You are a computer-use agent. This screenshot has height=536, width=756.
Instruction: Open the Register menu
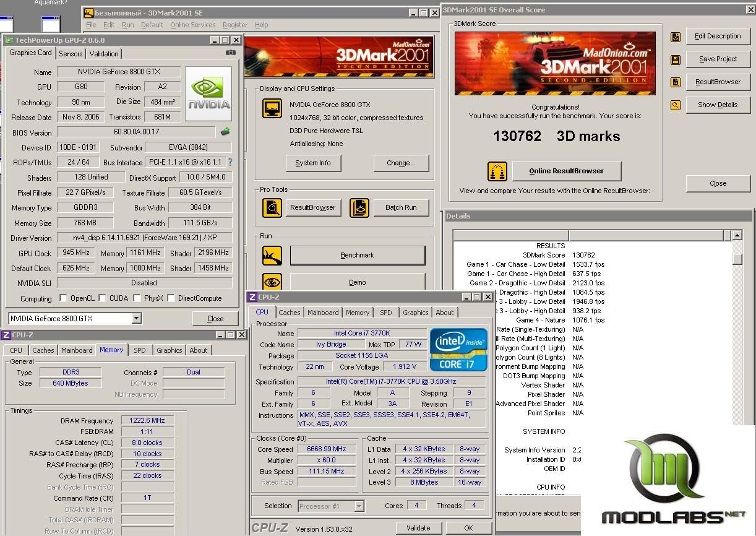[235, 25]
